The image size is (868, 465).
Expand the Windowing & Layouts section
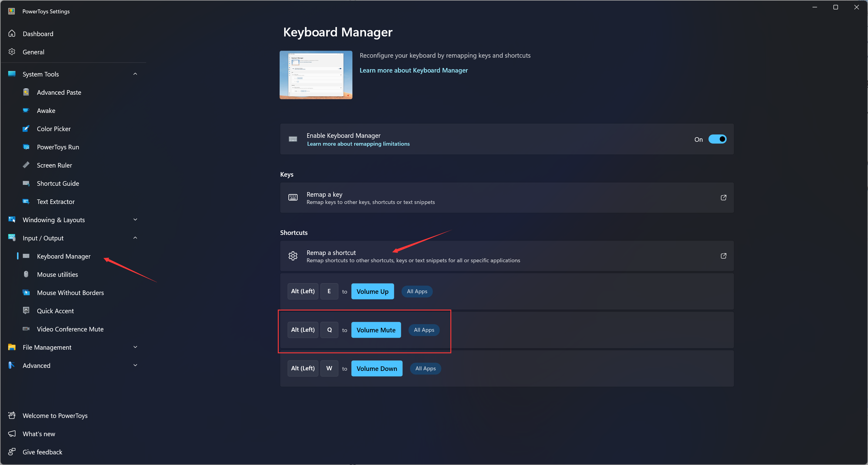click(x=135, y=220)
